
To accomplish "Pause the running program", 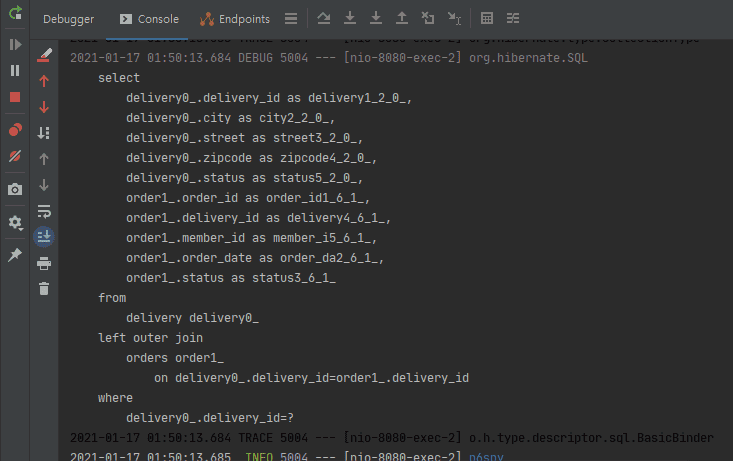I will [x=15, y=71].
